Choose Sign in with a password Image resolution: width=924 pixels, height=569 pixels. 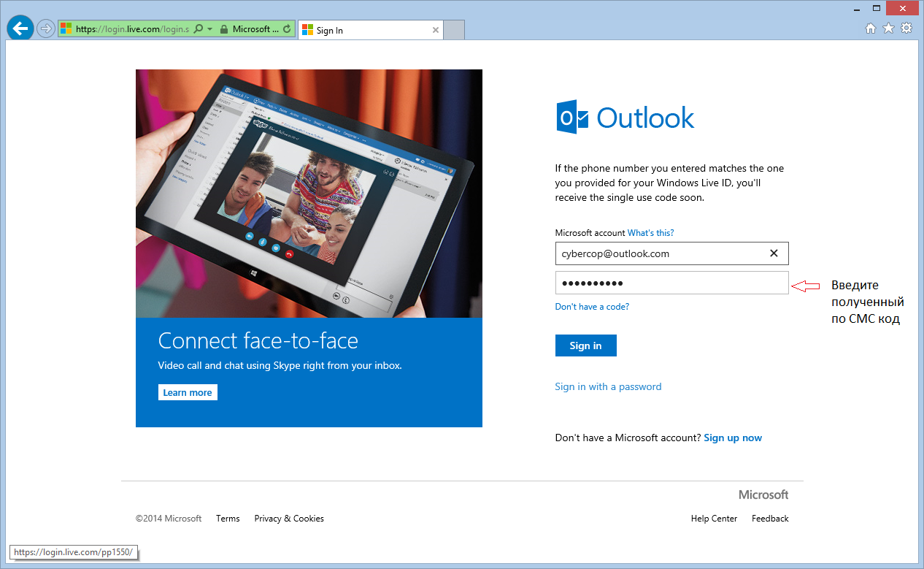[x=608, y=386]
